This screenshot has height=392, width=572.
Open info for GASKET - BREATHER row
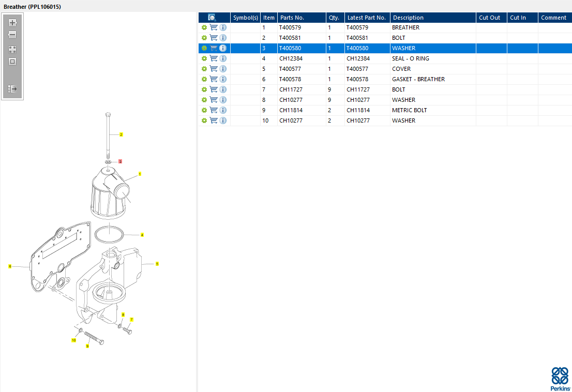(x=223, y=79)
